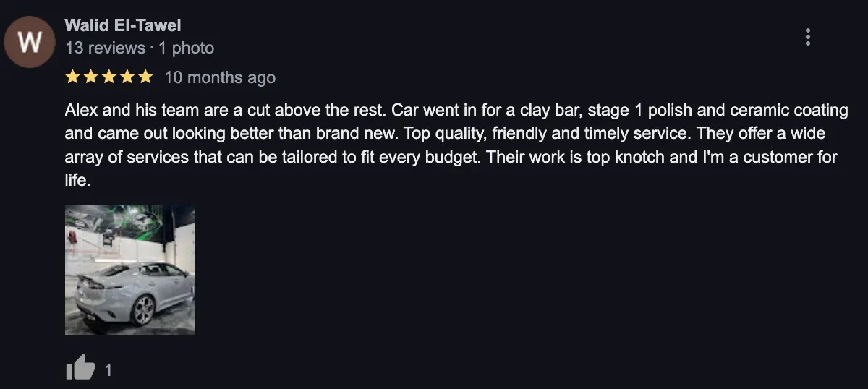This screenshot has height=389, width=868.
Task: Click the fourth yellow rating star
Action: click(127, 77)
